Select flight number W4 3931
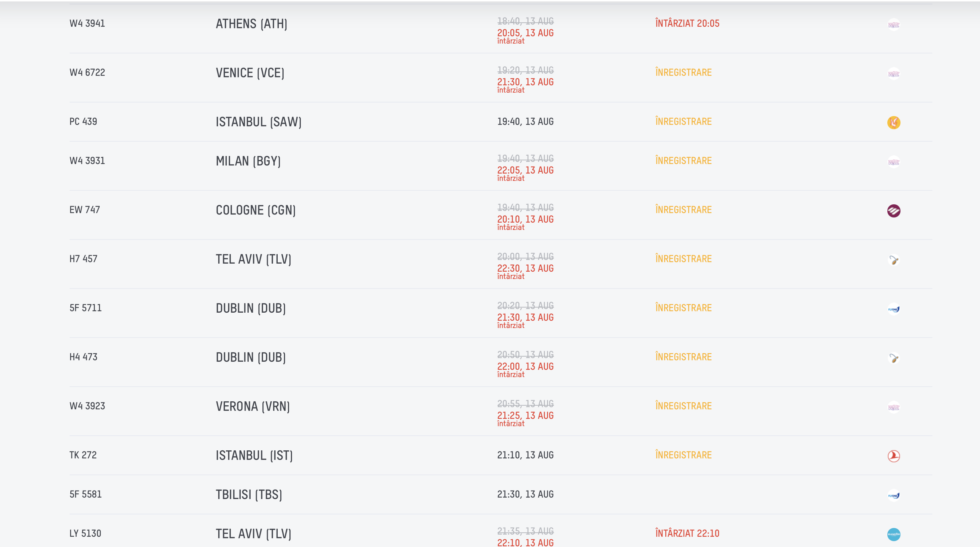The height and width of the screenshot is (547, 980). click(x=87, y=161)
